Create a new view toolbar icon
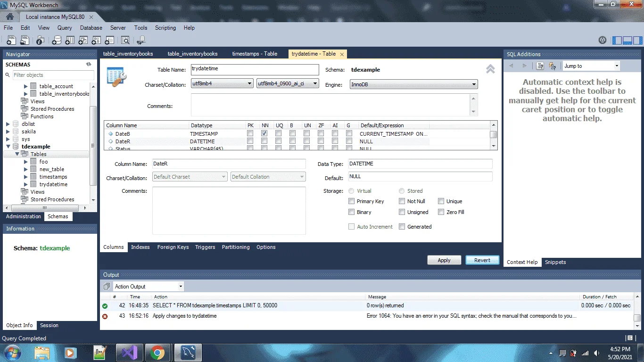The image size is (644, 362). pos(83,41)
